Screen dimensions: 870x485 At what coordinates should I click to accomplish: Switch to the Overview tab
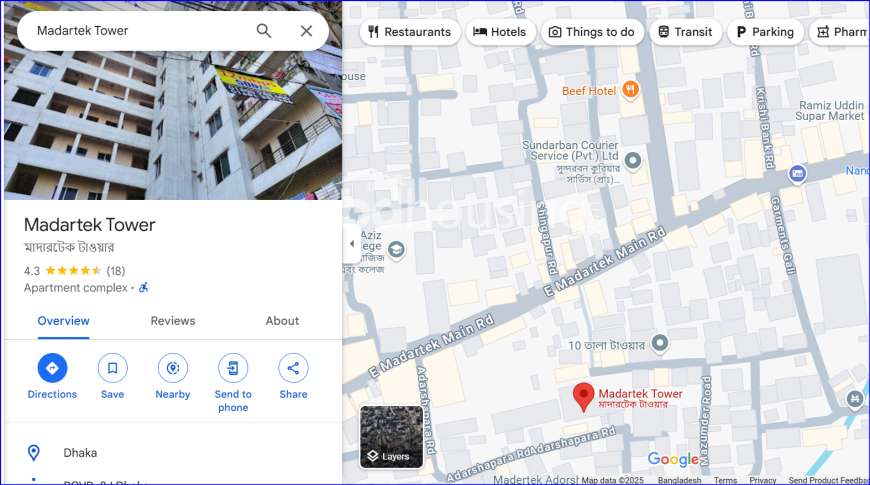click(x=63, y=321)
